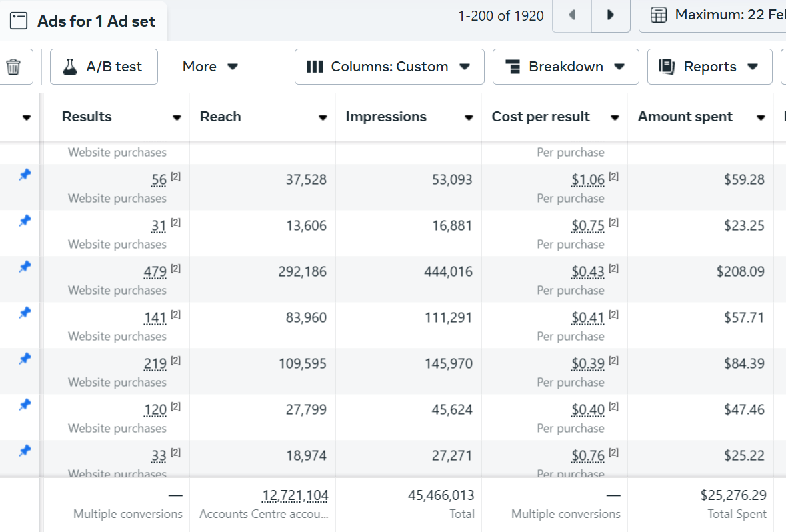Select the delete (trash) icon
This screenshot has width=786, height=532.
point(12,67)
